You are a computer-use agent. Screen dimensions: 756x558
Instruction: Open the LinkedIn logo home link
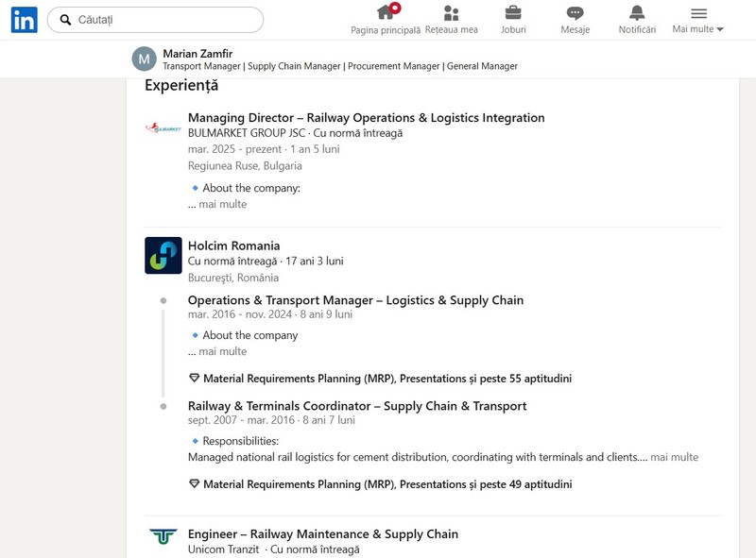[x=25, y=20]
